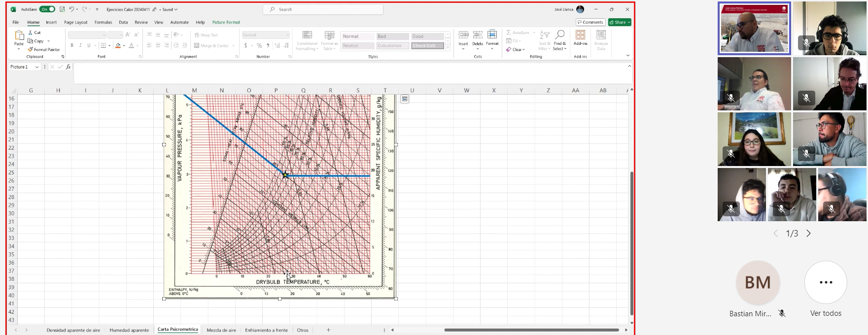Open the Picture Format ribbon tab
The image size is (868, 335).
point(226,22)
